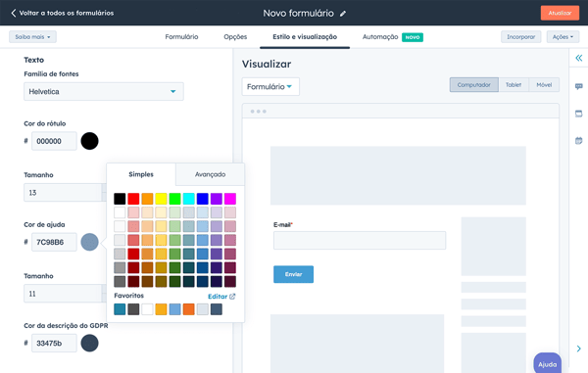
Task: Click the external link icon next to Editar
Action: [x=232, y=297]
